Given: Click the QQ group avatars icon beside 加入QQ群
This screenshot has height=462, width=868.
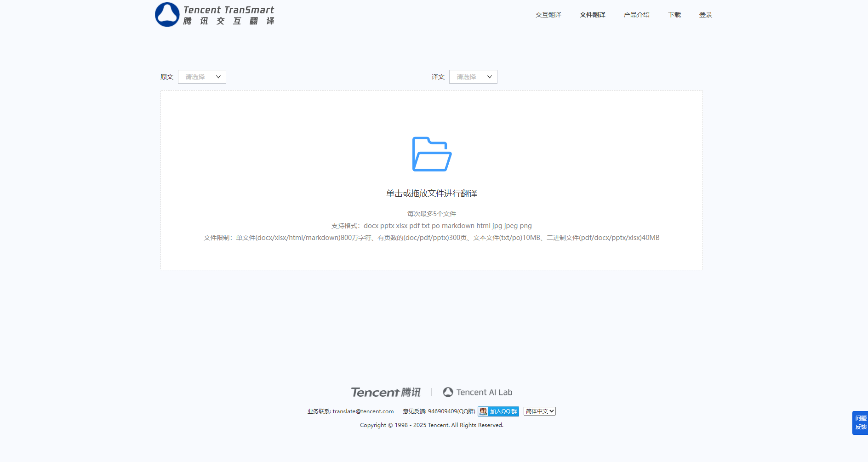Looking at the screenshot, I should (483, 411).
